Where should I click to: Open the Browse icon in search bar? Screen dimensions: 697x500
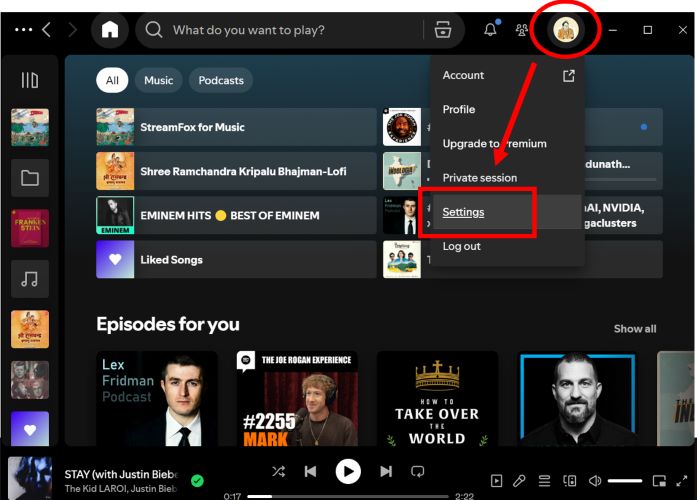point(443,30)
